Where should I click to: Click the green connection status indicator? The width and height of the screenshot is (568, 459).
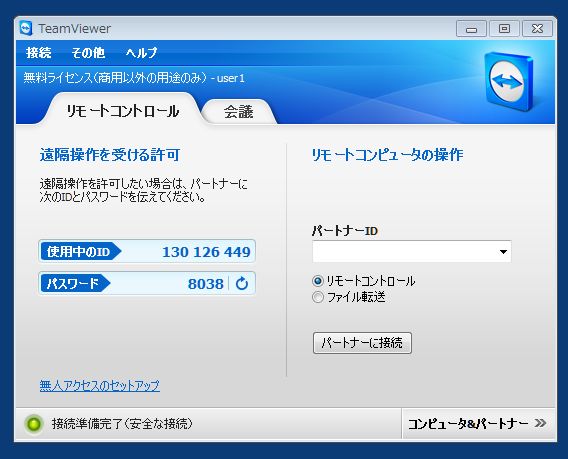[34, 423]
